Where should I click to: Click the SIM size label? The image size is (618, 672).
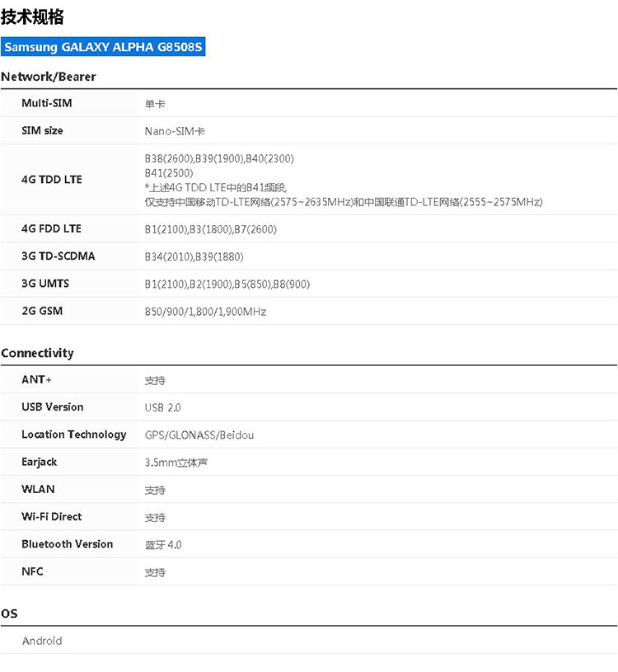(42, 131)
